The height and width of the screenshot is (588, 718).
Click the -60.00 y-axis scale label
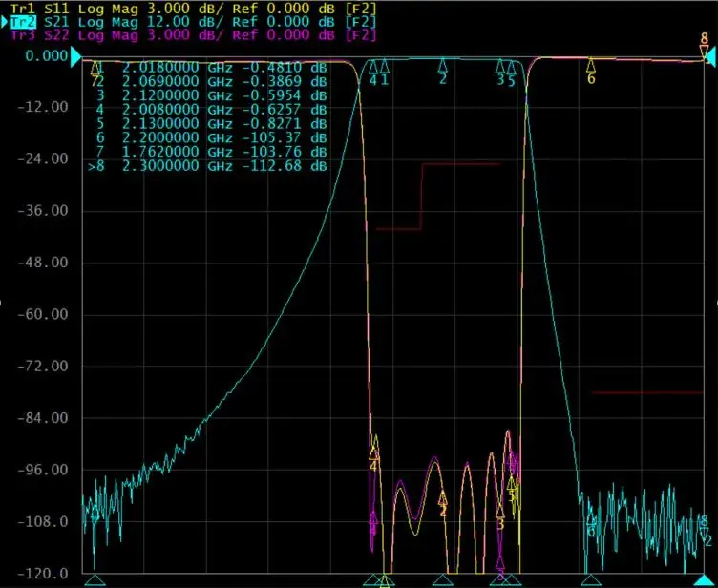coord(42,315)
